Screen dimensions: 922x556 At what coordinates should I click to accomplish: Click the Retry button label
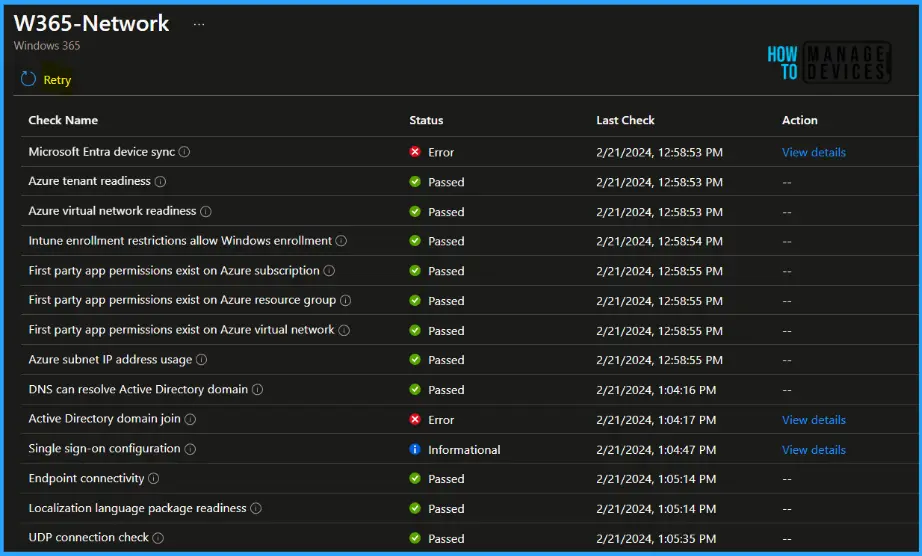(57, 80)
